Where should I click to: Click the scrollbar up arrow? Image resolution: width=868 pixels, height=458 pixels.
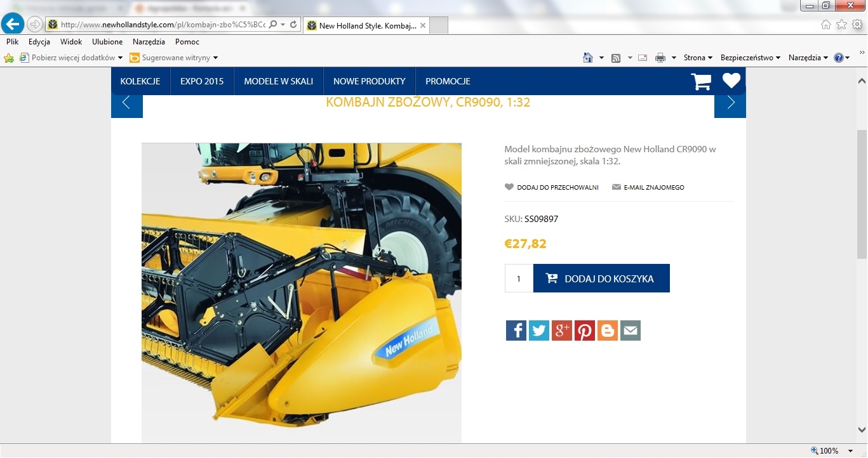coord(862,81)
